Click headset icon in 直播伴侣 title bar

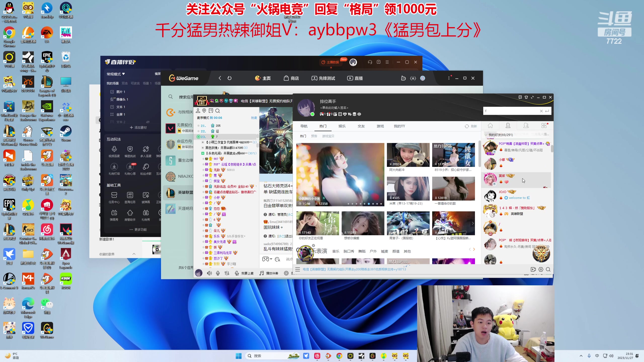tap(370, 62)
